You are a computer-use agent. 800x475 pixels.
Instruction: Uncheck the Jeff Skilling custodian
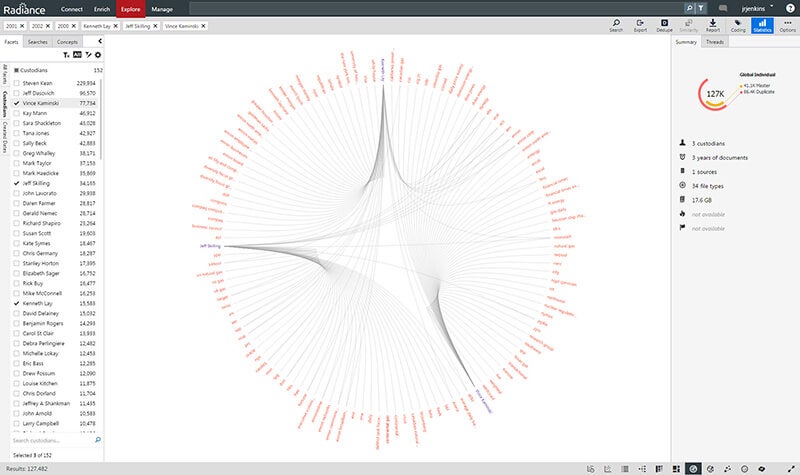click(x=16, y=183)
